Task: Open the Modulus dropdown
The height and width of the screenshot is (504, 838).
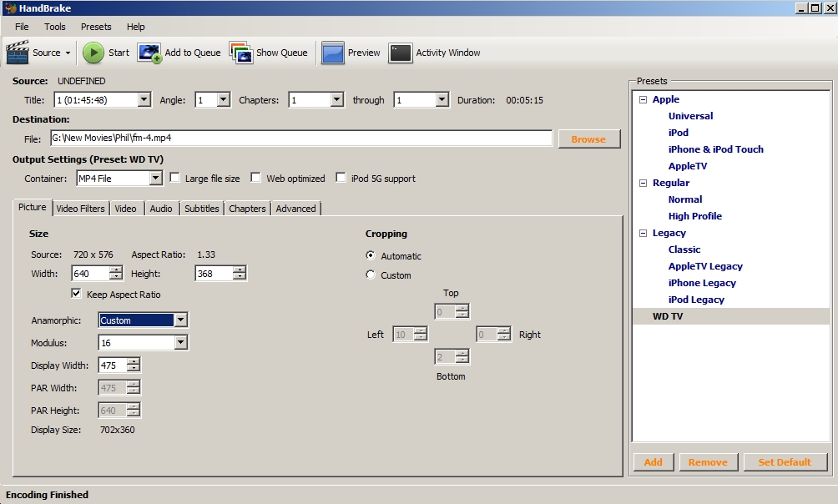Action: 180,343
